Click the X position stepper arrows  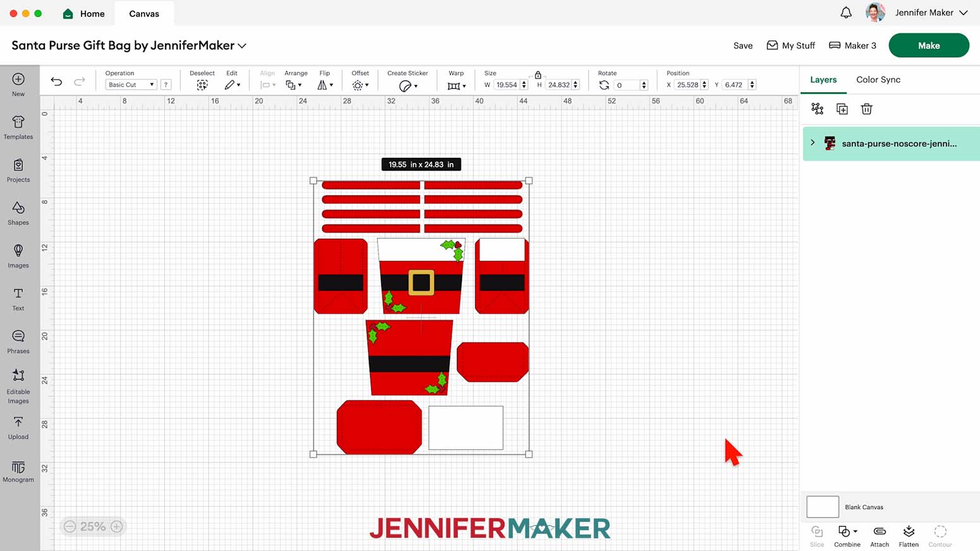click(x=704, y=85)
